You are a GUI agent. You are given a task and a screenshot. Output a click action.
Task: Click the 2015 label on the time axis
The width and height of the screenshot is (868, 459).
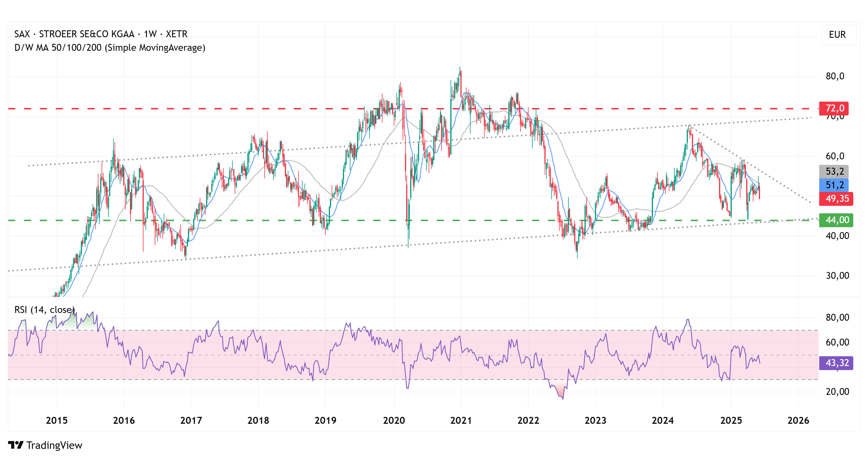click(x=57, y=421)
